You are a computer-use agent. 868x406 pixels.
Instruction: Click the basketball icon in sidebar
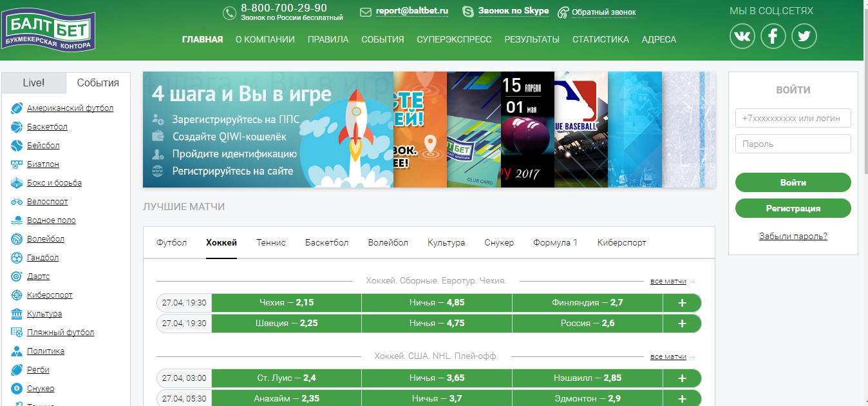tap(17, 127)
